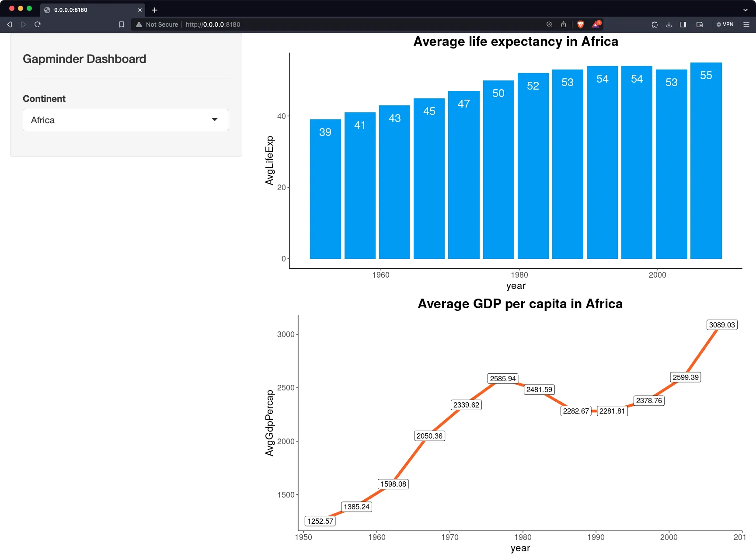Click the Not Secure warning indicator
Image resolution: width=756 pixels, height=557 pixels.
pos(157,24)
